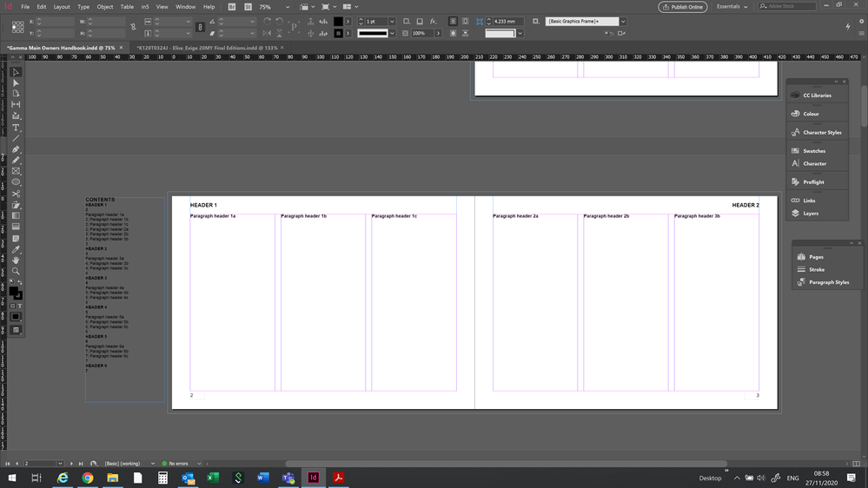The height and width of the screenshot is (488, 868).
Task: Select the Note tool
Action: tap(16, 239)
